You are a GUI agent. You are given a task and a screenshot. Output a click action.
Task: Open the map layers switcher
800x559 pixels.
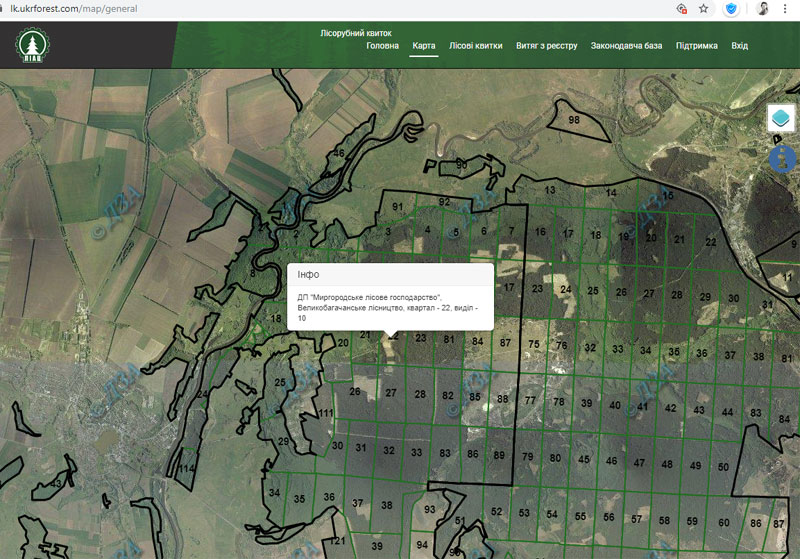click(x=781, y=118)
